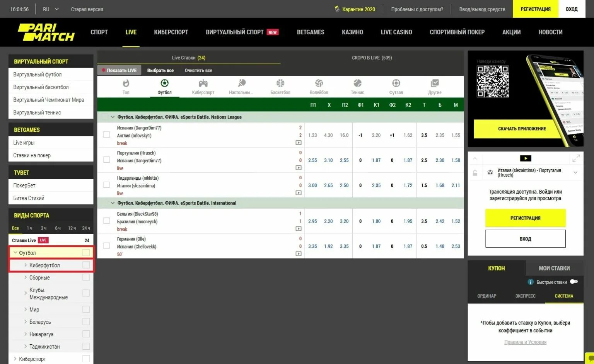The image size is (594, 364).
Task: Click the top РЕГИСТРАЦИЯ button
Action: [536, 9]
